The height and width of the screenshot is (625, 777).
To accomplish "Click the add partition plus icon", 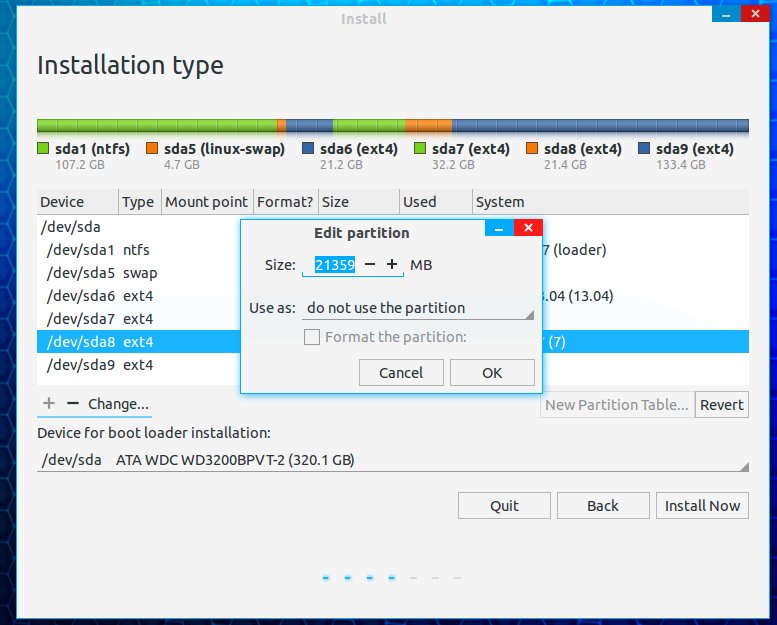I will point(48,404).
